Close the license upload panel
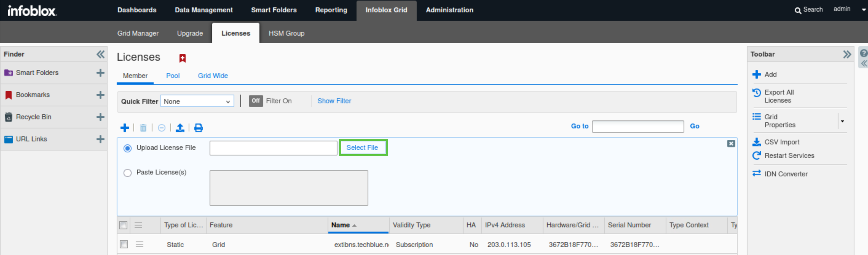Viewport: 868px width, 255px height. 731,144
